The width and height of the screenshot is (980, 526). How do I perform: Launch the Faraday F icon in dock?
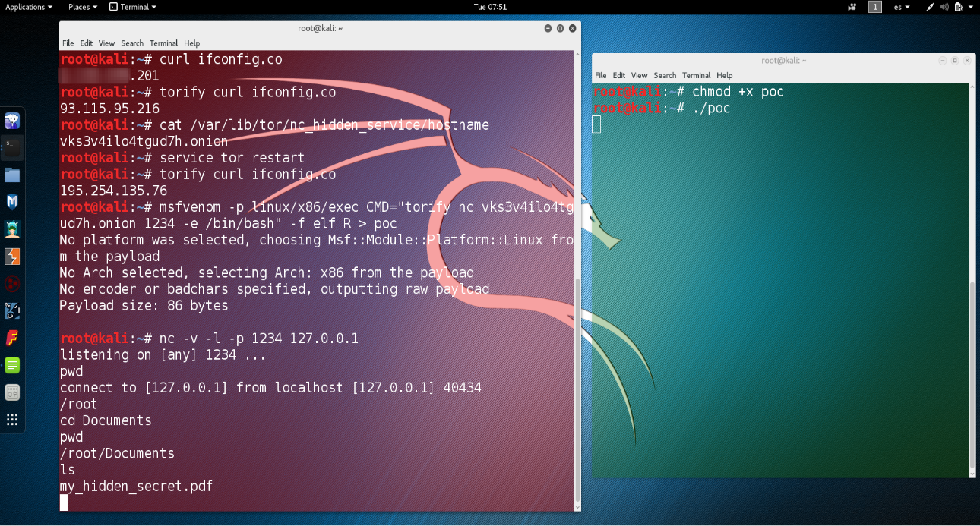tap(12, 338)
